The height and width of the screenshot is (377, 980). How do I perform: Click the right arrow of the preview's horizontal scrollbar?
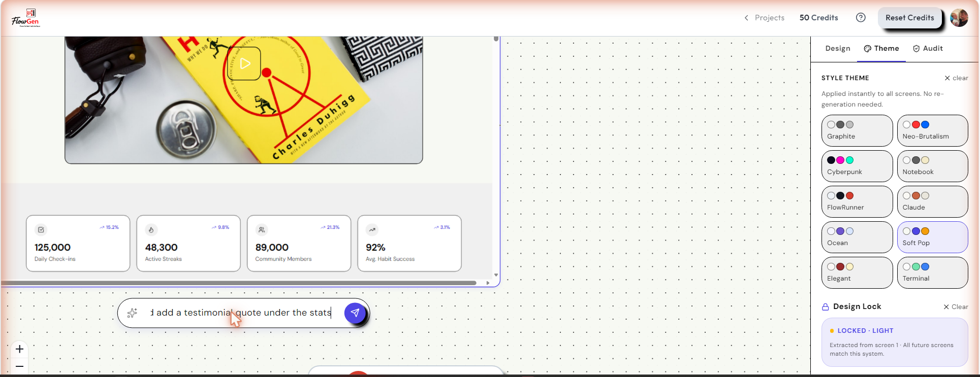488,283
